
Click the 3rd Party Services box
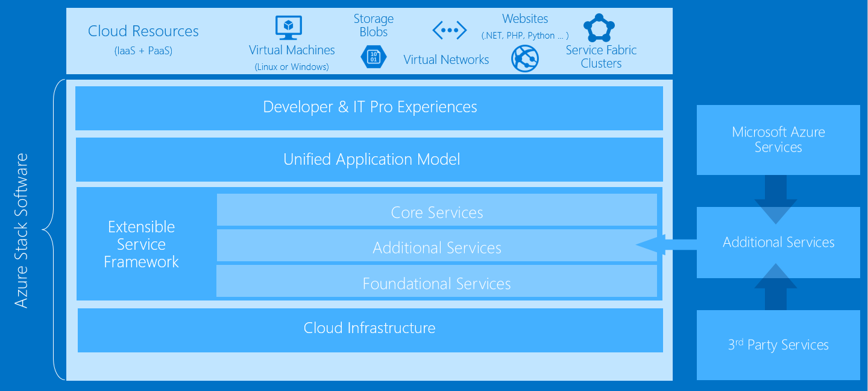click(778, 345)
